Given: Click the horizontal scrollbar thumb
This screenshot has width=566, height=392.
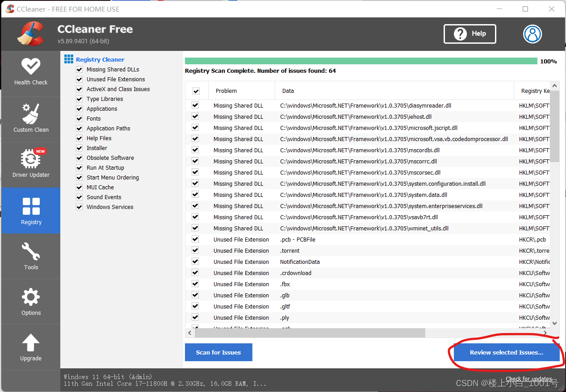Looking at the screenshot, I should [x=310, y=333].
